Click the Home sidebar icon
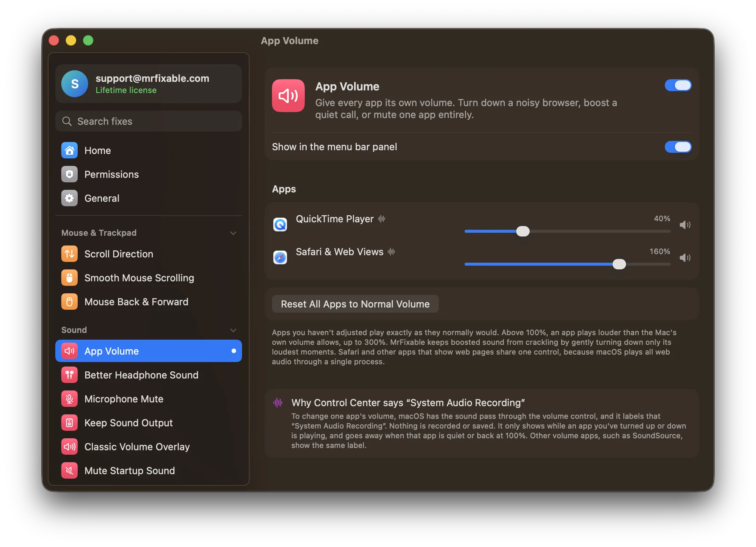This screenshot has height=547, width=756. click(x=69, y=150)
